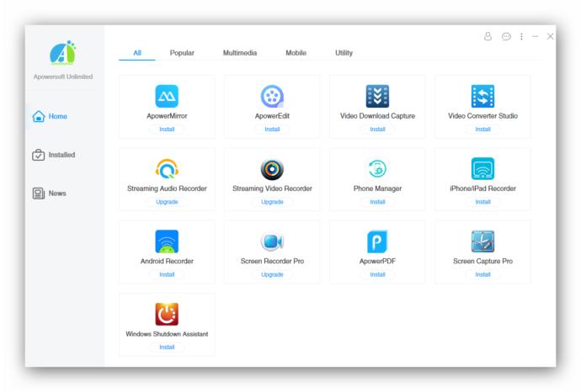Install Phone Manager

tap(377, 202)
